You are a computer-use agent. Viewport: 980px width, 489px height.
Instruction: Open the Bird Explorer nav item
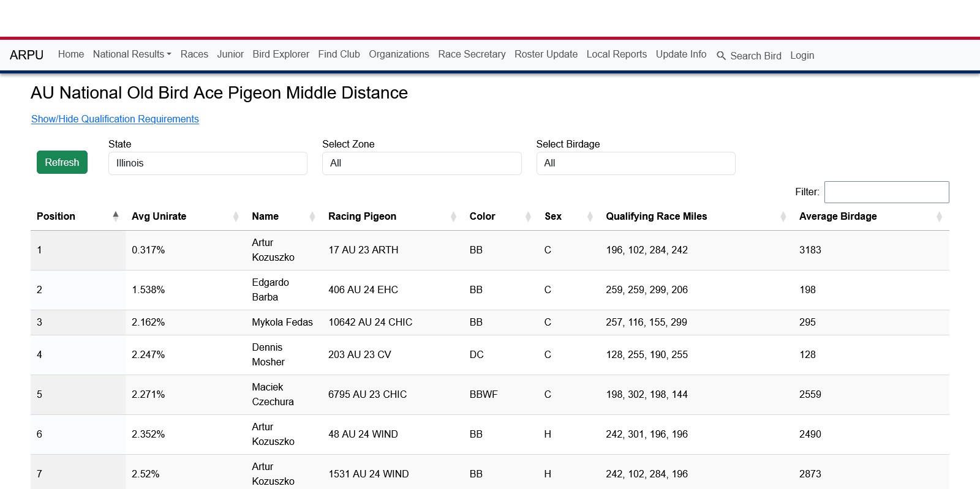[281, 54]
